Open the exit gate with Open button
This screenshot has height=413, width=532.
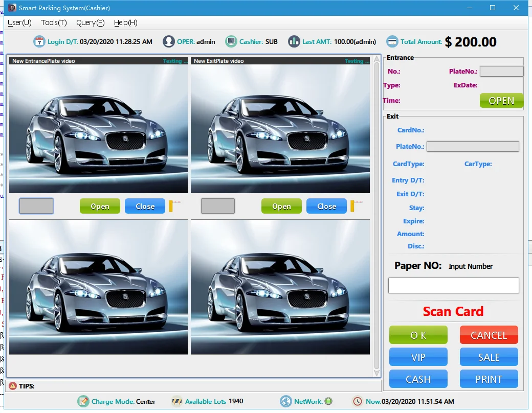[x=281, y=206]
